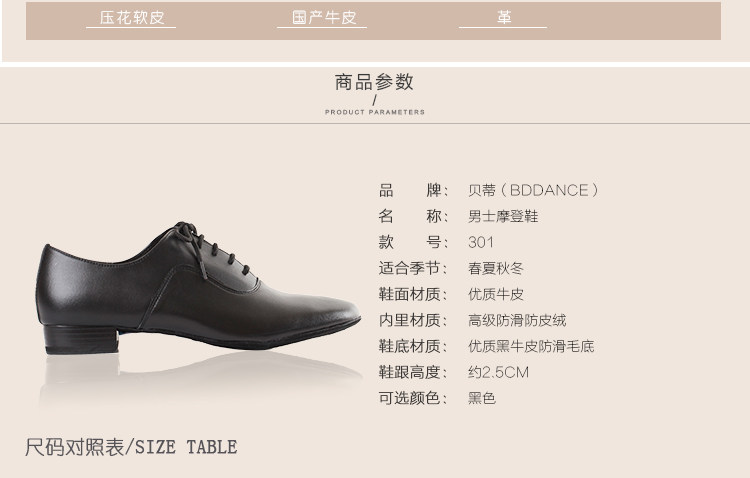This screenshot has width=750, height=478.
Task: Click the upper material value 优质牛皮
Action: [x=496, y=294]
